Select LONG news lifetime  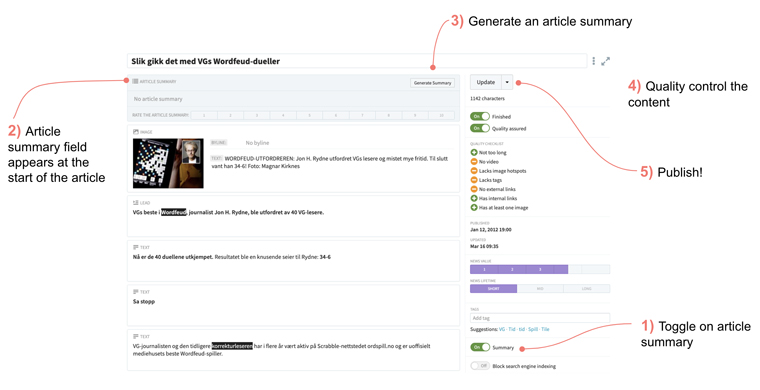click(x=586, y=289)
